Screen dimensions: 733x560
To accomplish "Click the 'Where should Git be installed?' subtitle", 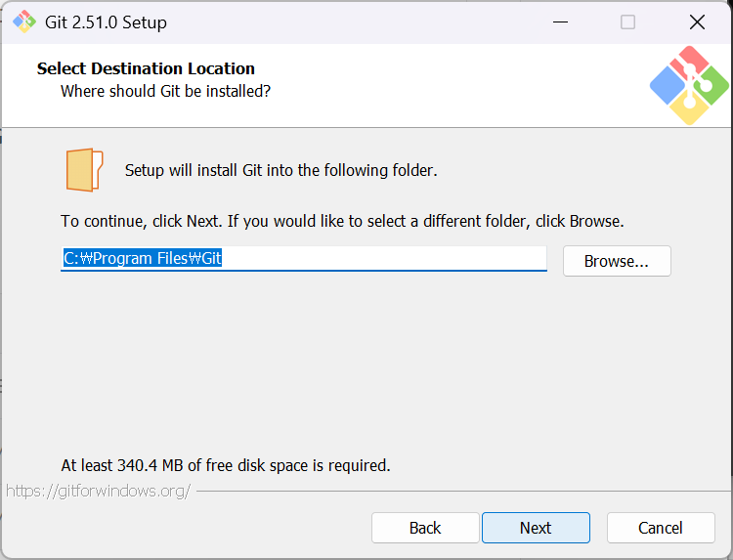I will (x=165, y=91).
